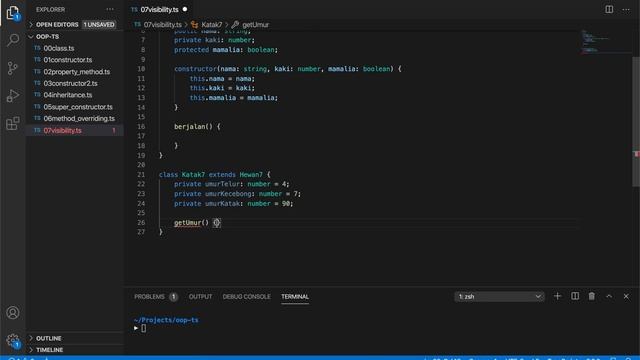Click the editor minimap
Viewport: 640px width, 360px height.
pyautogui.click(x=606, y=42)
